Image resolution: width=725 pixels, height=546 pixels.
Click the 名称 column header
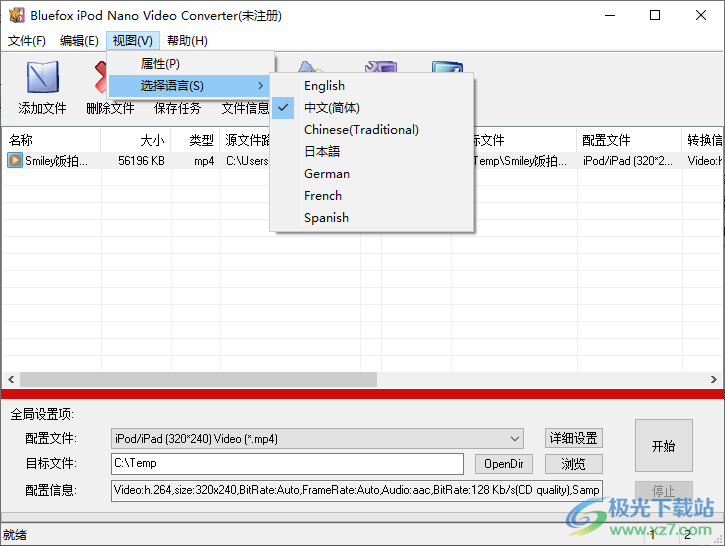pos(51,140)
